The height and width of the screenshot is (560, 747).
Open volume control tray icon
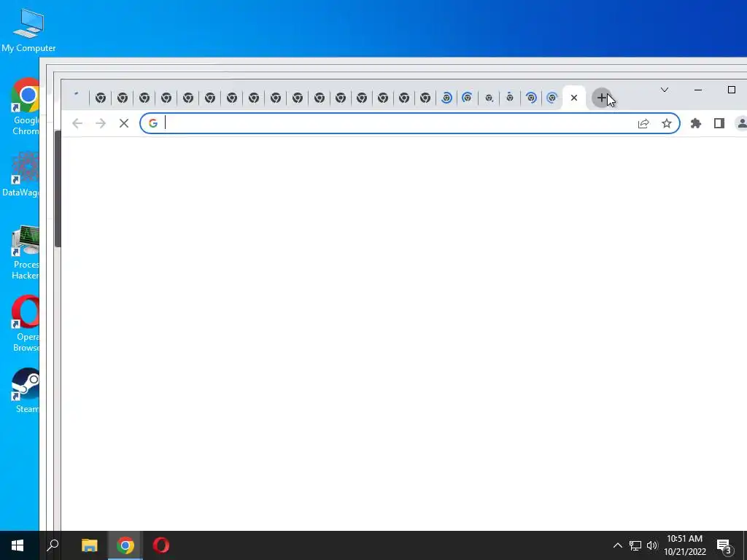(652, 545)
